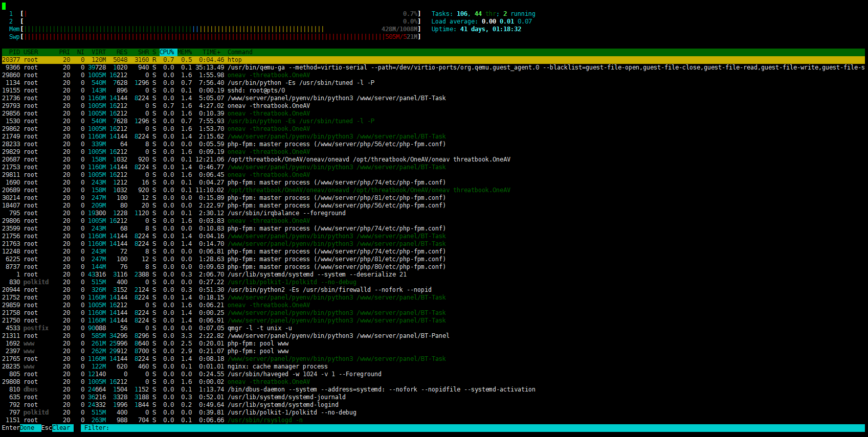Click the Clear button in the footer

pos(61,428)
